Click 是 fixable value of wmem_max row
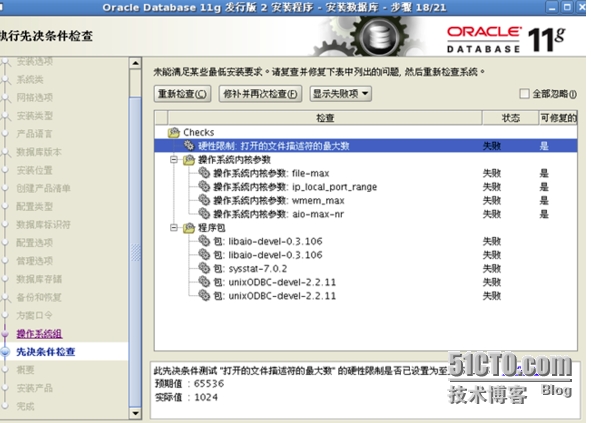Viewport: 591px width, 423px height. (x=544, y=200)
